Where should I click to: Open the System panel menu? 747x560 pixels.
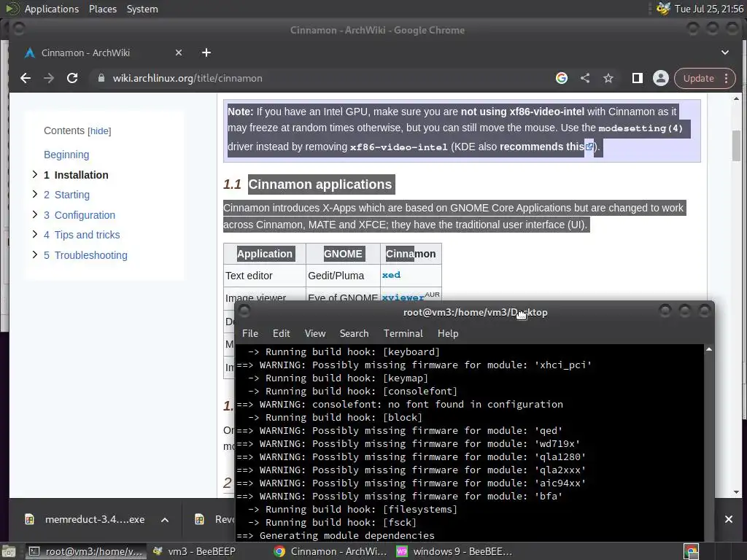click(142, 9)
